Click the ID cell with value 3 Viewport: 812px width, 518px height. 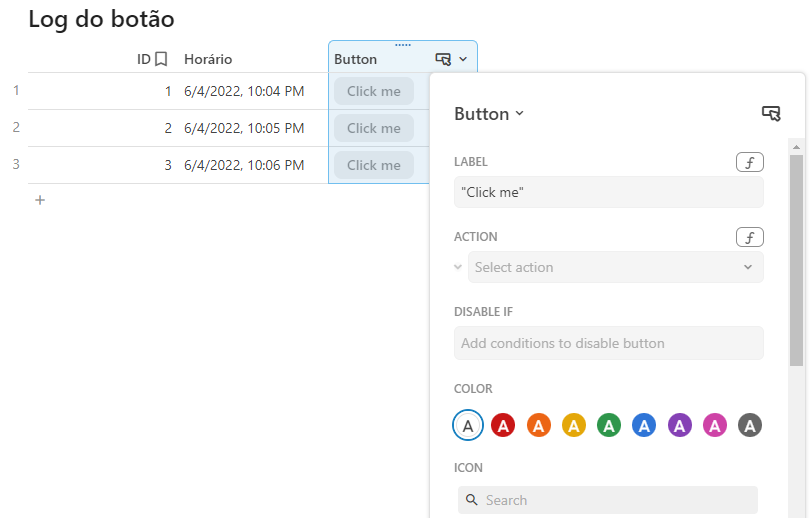click(x=168, y=165)
